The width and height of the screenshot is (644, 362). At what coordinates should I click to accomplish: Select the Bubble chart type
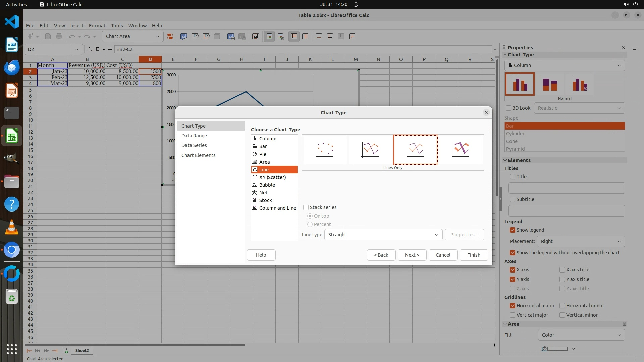267,185
